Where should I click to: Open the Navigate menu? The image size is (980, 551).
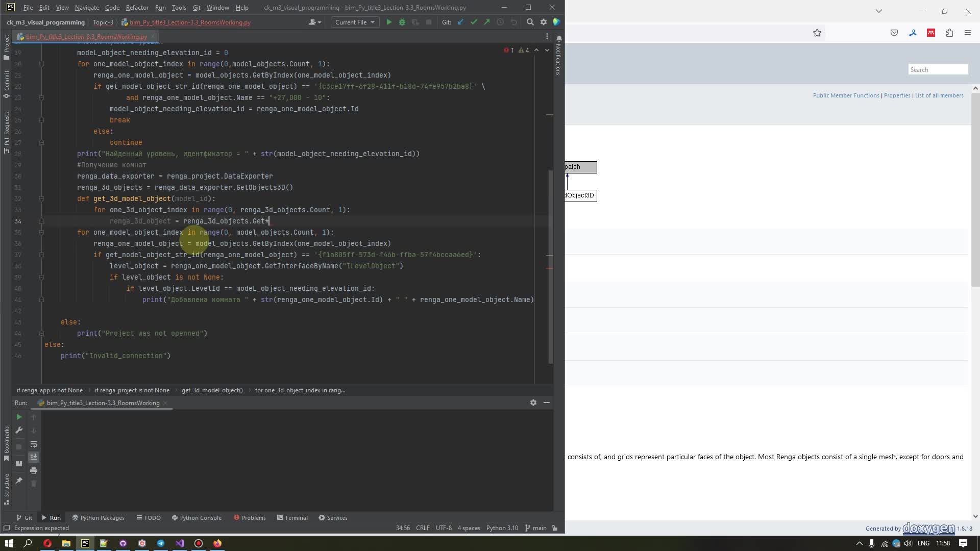coord(87,8)
